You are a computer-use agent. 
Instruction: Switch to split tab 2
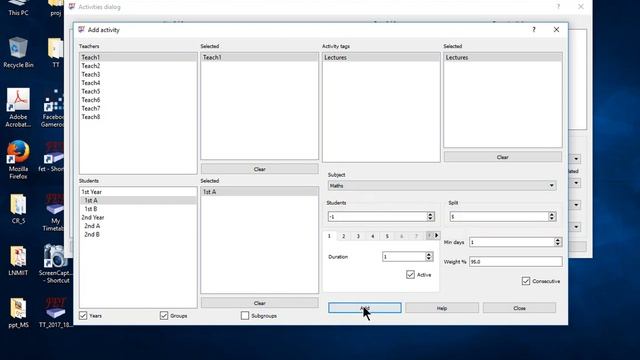click(x=344, y=236)
